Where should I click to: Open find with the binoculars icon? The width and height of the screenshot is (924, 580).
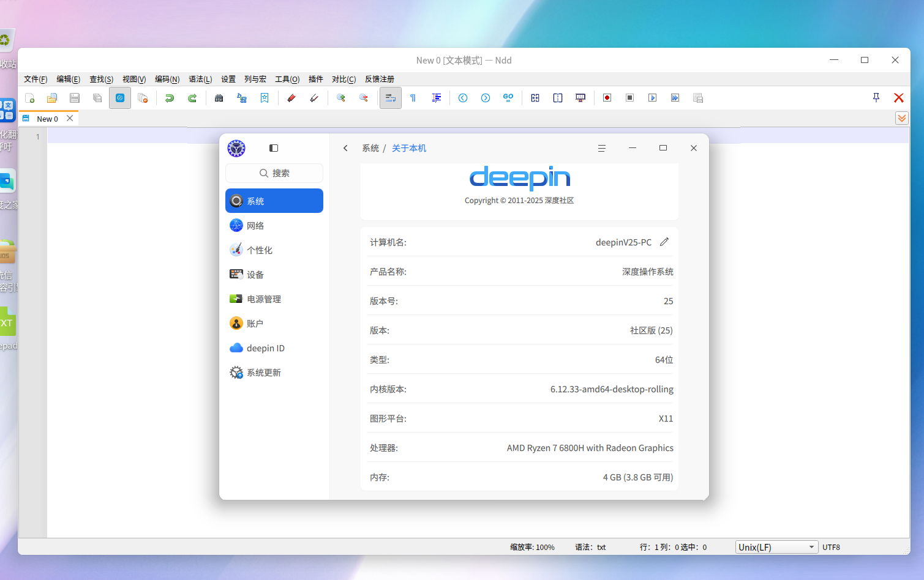tap(219, 98)
